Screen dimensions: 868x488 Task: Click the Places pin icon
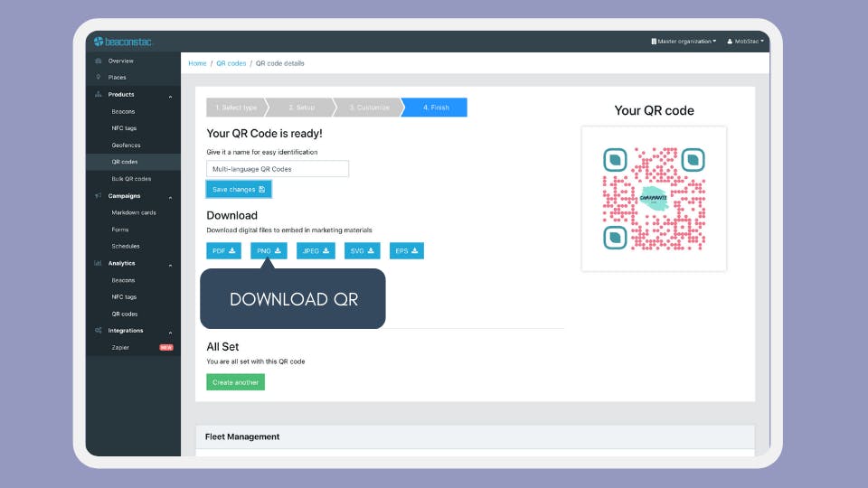coord(99,77)
